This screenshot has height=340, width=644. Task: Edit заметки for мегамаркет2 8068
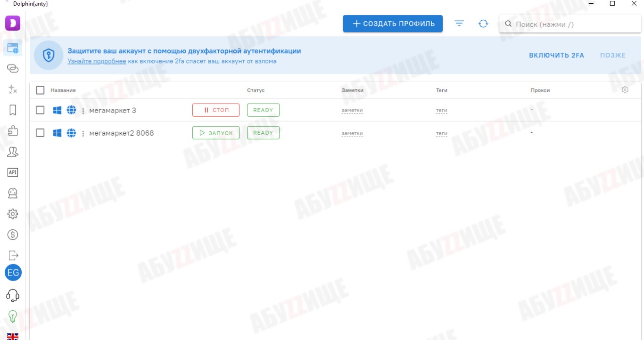pyautogui.click(x=352, y=133)
